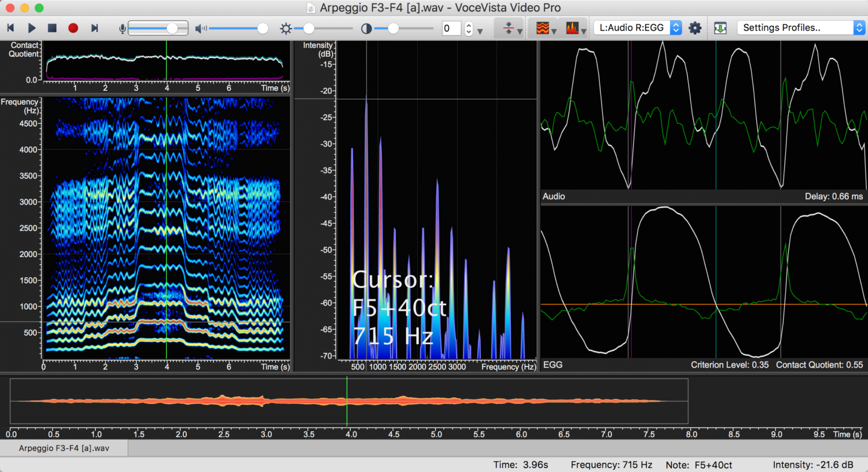
Task: Stop the current playback
Action: 53,27
